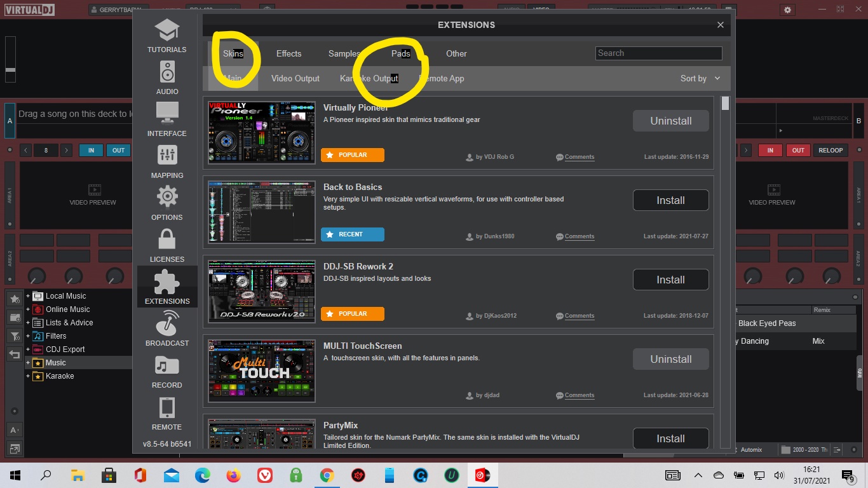Install the DDJ-SB Rework 2 skin
This screenshot has height=488, width=868.
click(x=670, y=280)
